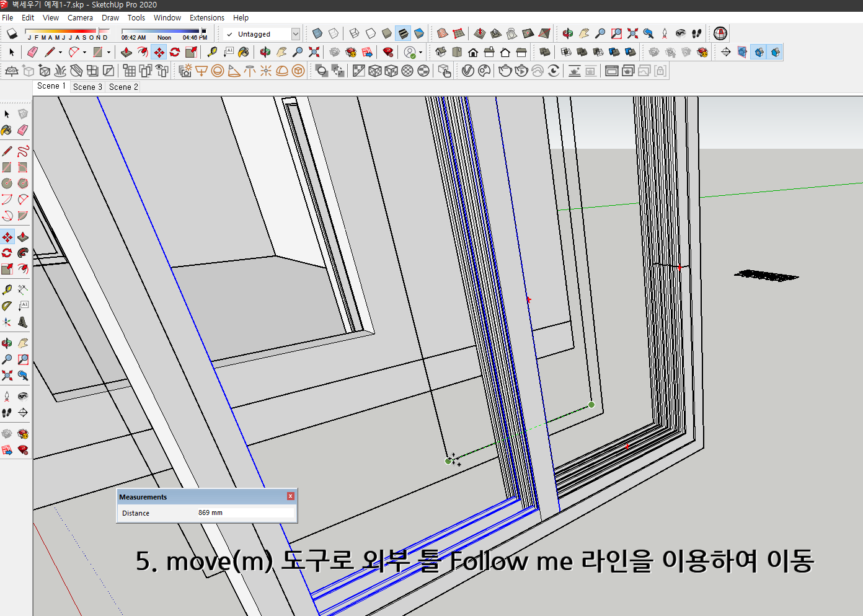Switch to the Scene 3 tab
The height and width of the screenshot is (616, 863).
[x=87, y=87]
